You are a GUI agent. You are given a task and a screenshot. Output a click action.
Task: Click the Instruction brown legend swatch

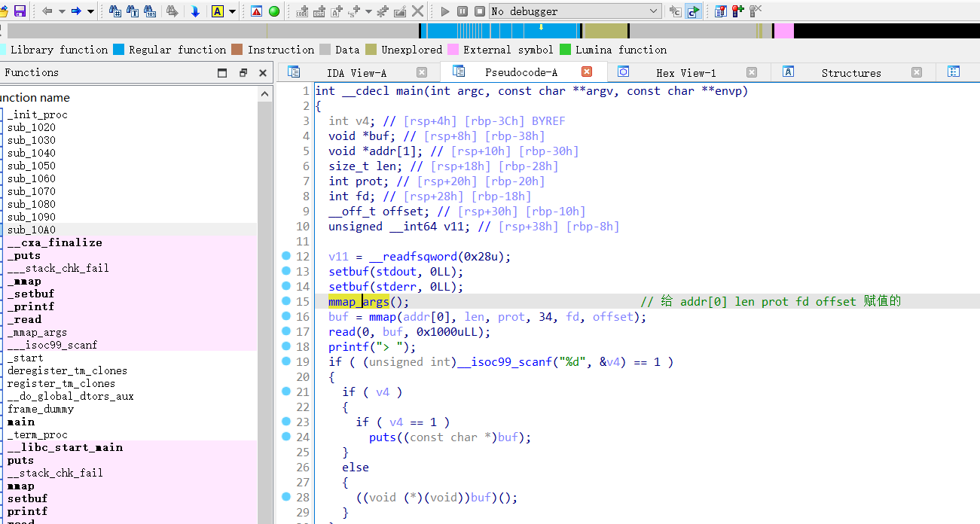(x=237, y=50)
